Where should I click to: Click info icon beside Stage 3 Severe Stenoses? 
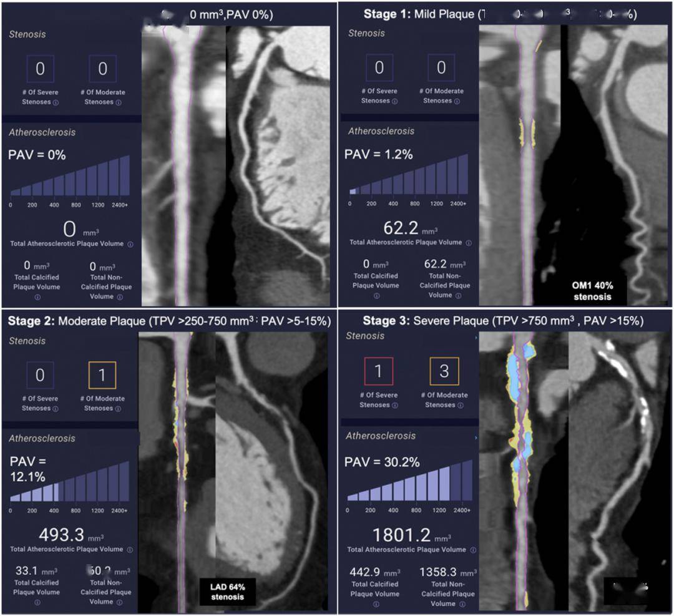tap(394, 405)
